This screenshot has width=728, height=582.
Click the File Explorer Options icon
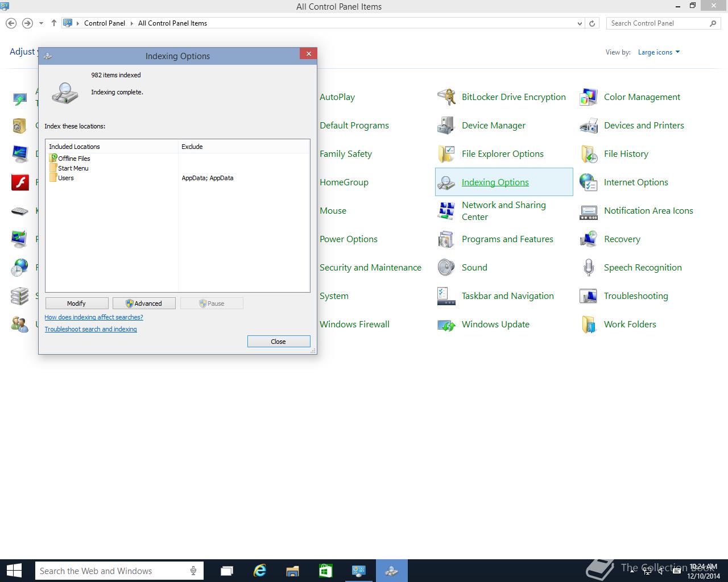point(446,154)
